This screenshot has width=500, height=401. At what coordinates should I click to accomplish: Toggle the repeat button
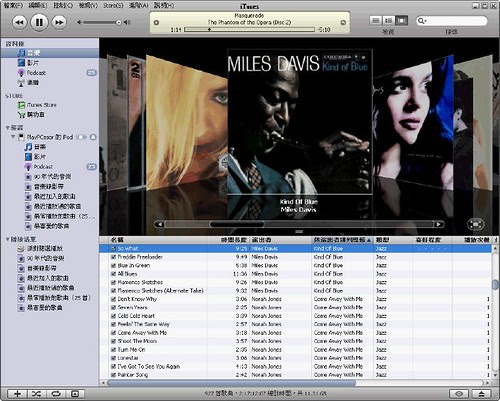click(56, 394)
